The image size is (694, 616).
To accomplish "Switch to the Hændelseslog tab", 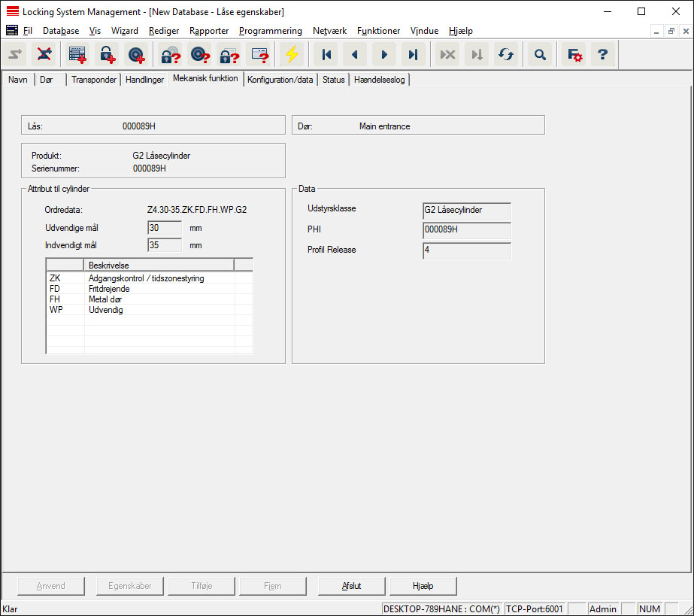I will coord(379,80).
